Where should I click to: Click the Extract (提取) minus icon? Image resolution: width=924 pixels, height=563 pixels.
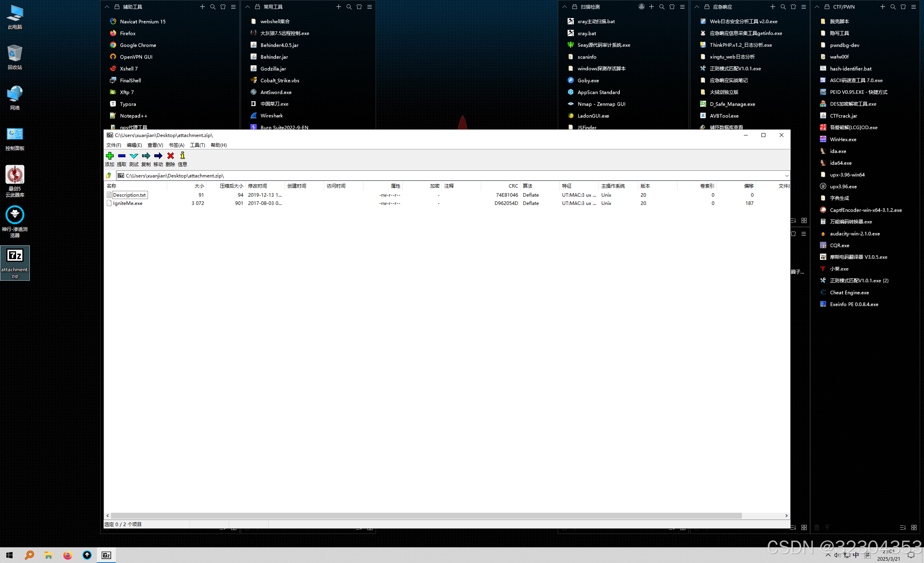[122, 156]
